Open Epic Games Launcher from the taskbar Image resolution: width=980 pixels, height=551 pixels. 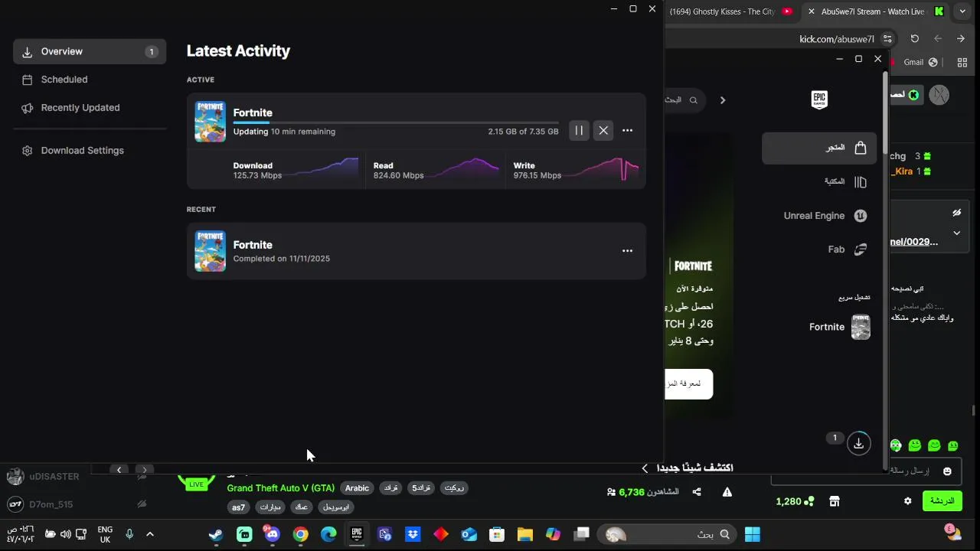click(357, 534)
